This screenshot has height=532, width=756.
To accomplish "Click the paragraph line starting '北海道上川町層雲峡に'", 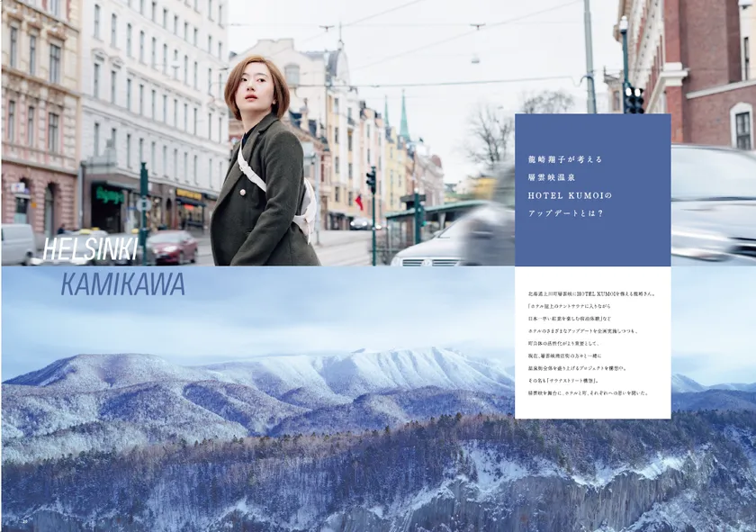I will coord(592,293).
